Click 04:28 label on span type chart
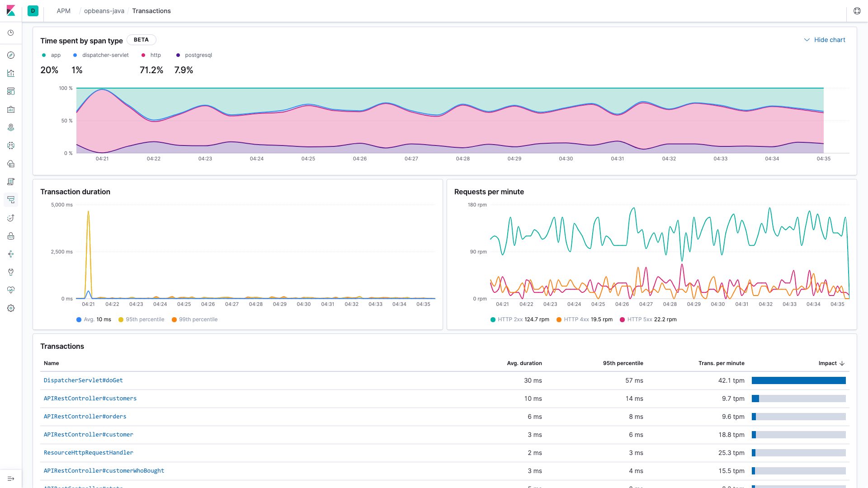868x488 pixels. 463,159
